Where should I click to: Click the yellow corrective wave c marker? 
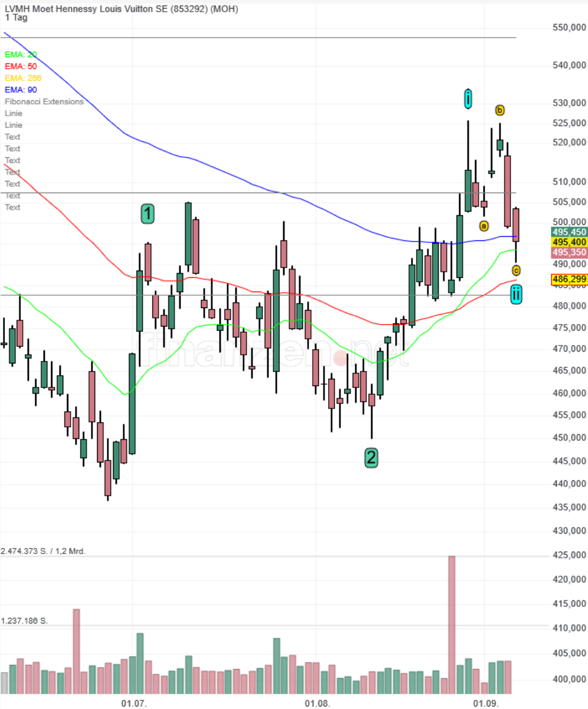(516, 271)
